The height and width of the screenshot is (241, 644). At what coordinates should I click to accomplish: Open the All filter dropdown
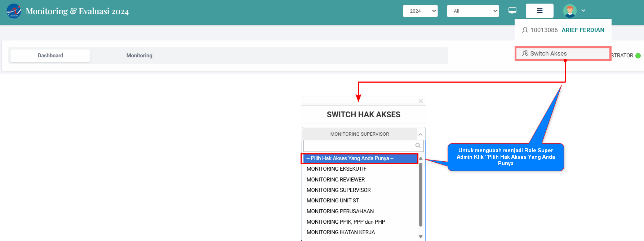(x=472, y=11)
